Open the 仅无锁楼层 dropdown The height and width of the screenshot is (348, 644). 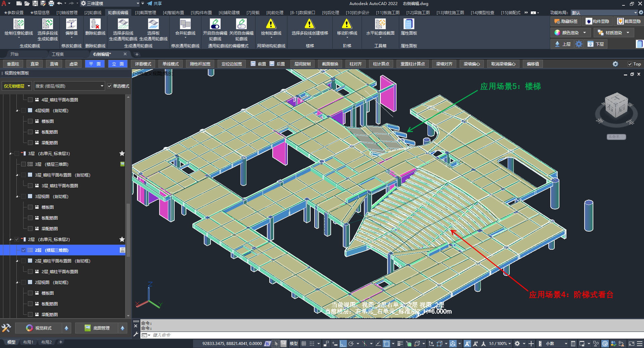click(17, 86)
